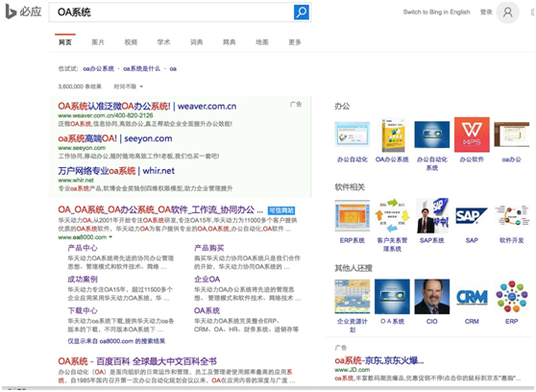Click the SAP系统 thumbnail with man
The width and height of the screenshot is (536, 392).
click(431, 216)
